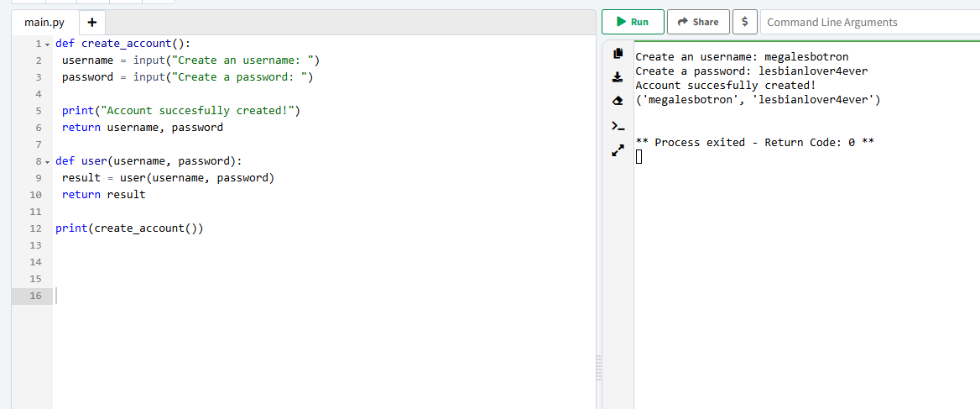Run the main.py program
The image size is (980, 409).
click(x=633, y=22)
